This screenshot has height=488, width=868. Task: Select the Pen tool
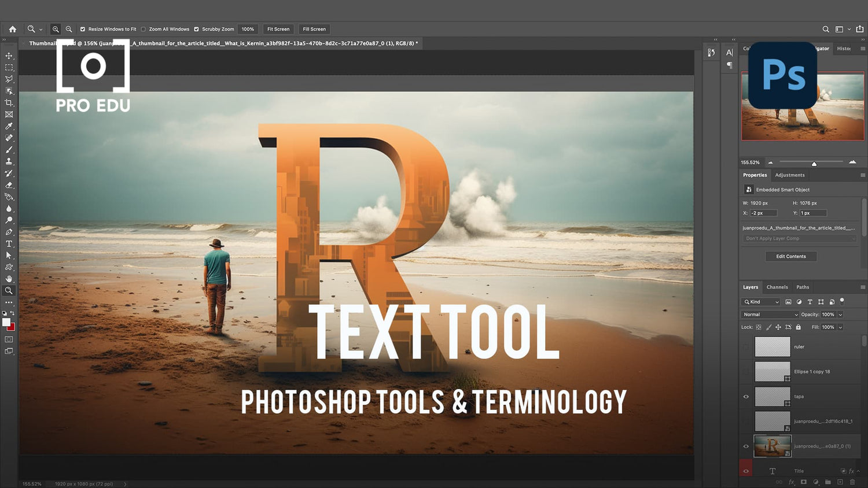tap(9, 232)
